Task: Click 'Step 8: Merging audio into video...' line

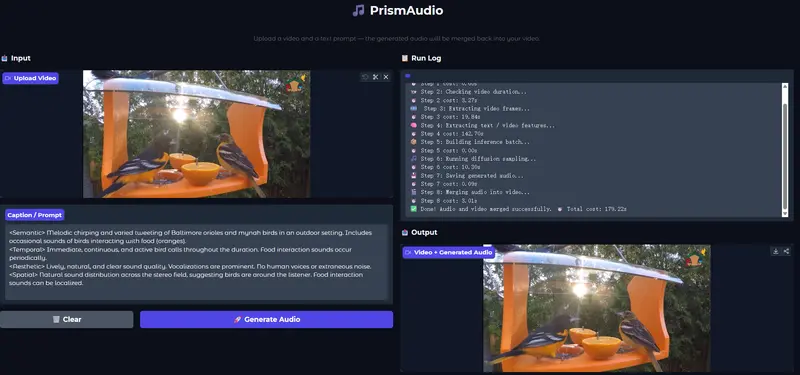Action: [476, 192]
